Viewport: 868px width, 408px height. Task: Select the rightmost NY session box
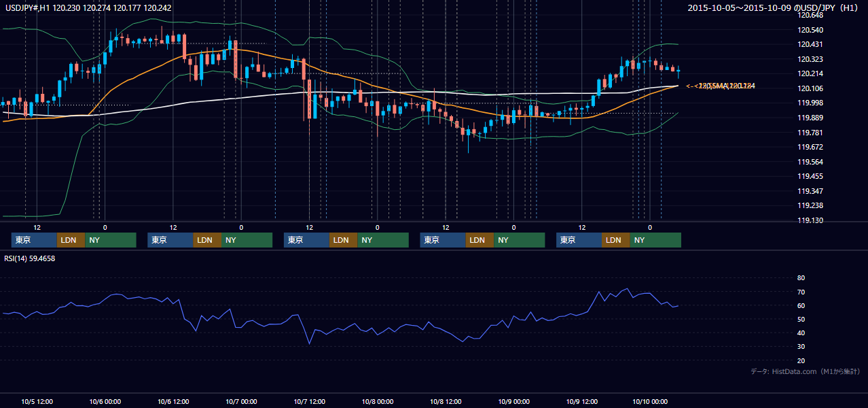coord(655,240)
